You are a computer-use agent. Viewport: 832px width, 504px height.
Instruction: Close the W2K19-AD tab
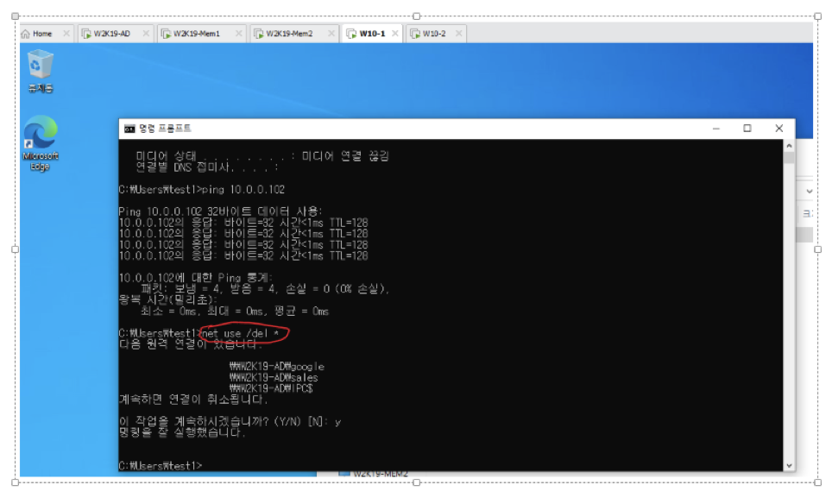pos(146,34)
